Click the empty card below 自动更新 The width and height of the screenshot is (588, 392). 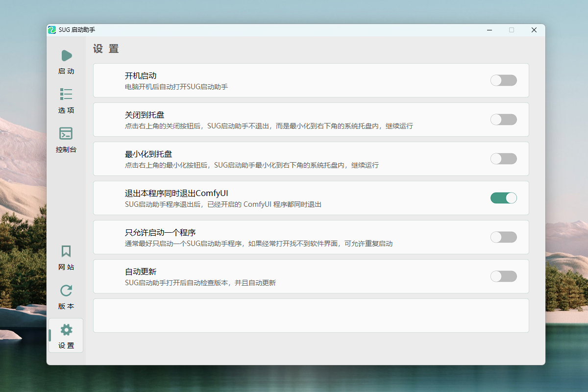tap(311, 316)
